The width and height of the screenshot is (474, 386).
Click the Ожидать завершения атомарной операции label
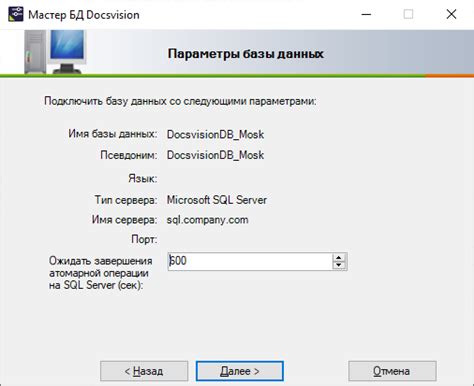click(x=101, y=273)
